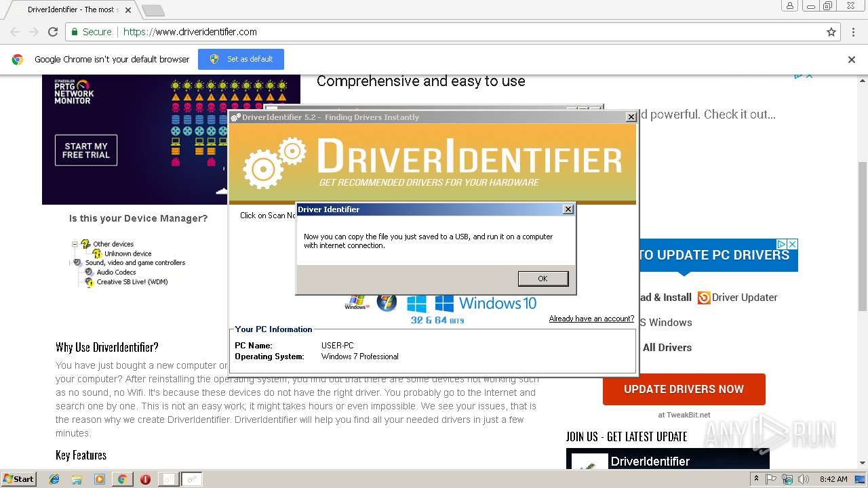
Task: Click the AdChoices icon on blue ad
Action: (781, 244)
